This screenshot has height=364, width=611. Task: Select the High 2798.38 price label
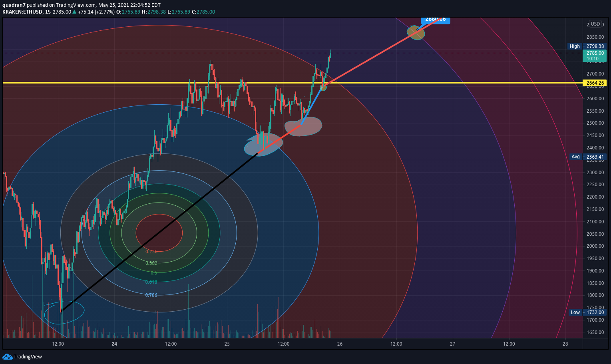pyautogui.click(x=587, y=46)
